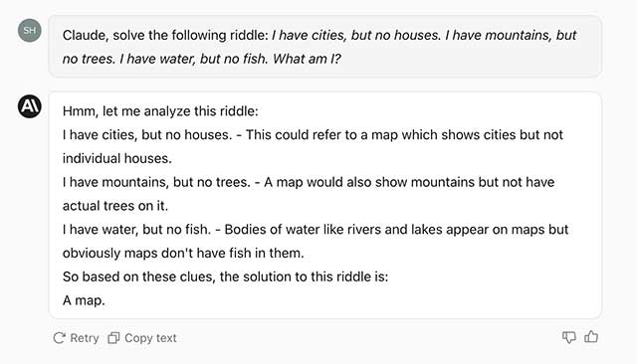Click the 'Hmm, let me analyze this riddle:' line
The image size is (637, 364).
[x=160, y=111]
